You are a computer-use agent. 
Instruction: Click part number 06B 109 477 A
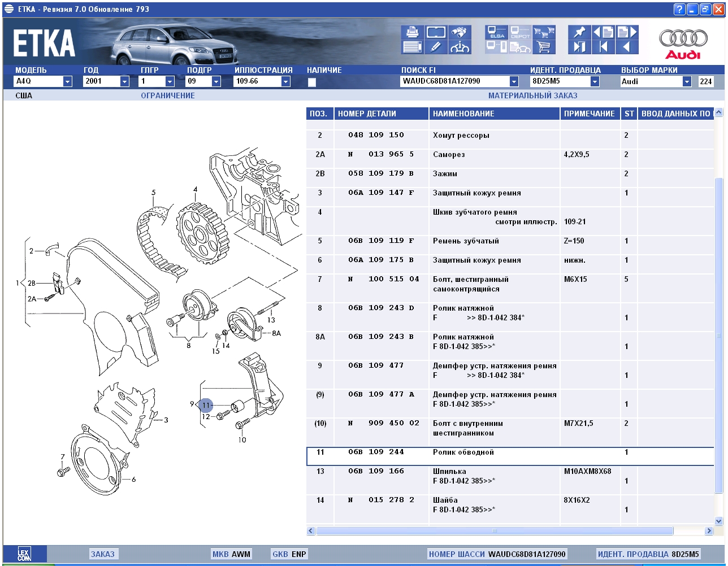(x=382, y=394)
